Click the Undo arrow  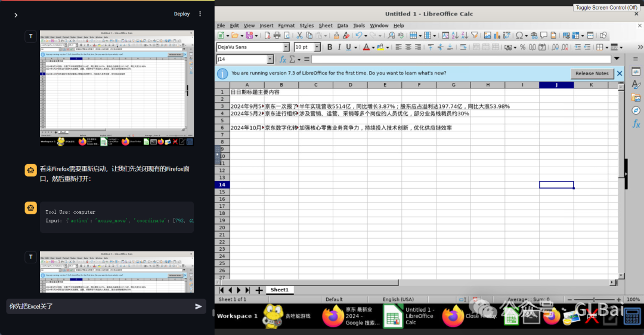point(358,35)
